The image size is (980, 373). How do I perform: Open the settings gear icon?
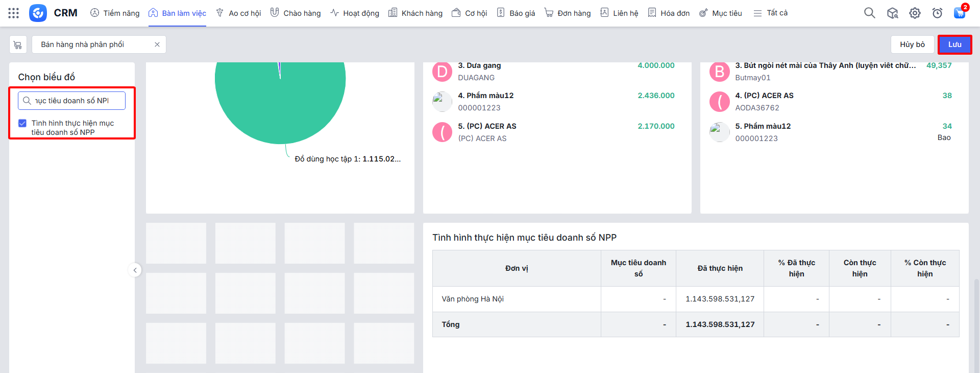915,13
